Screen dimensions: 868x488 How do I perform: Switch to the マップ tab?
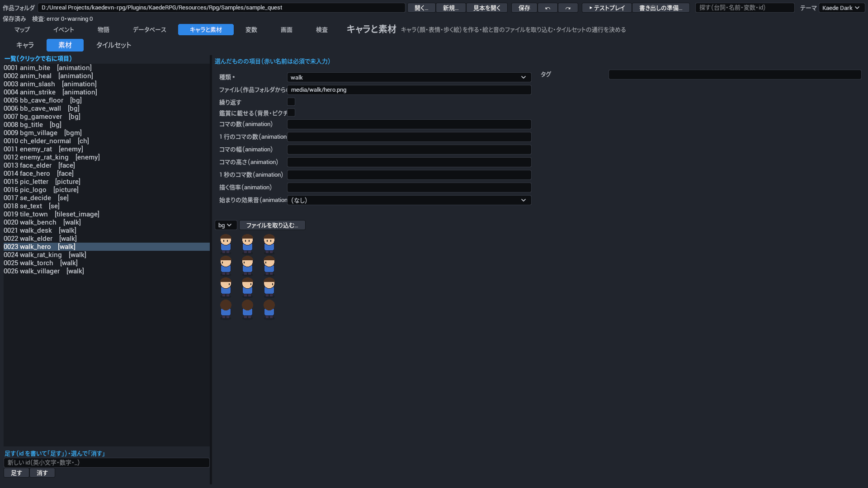[x=22, y=30]
